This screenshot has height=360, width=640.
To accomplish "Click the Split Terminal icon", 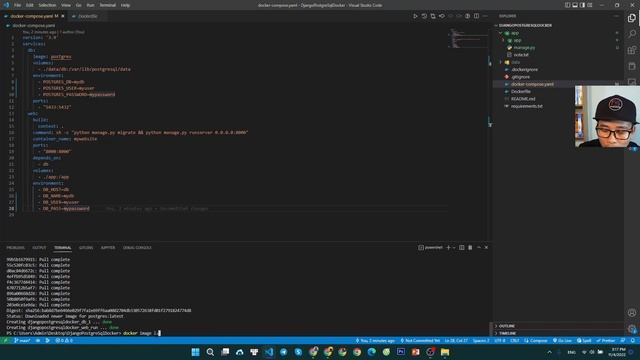I will 462,247.
